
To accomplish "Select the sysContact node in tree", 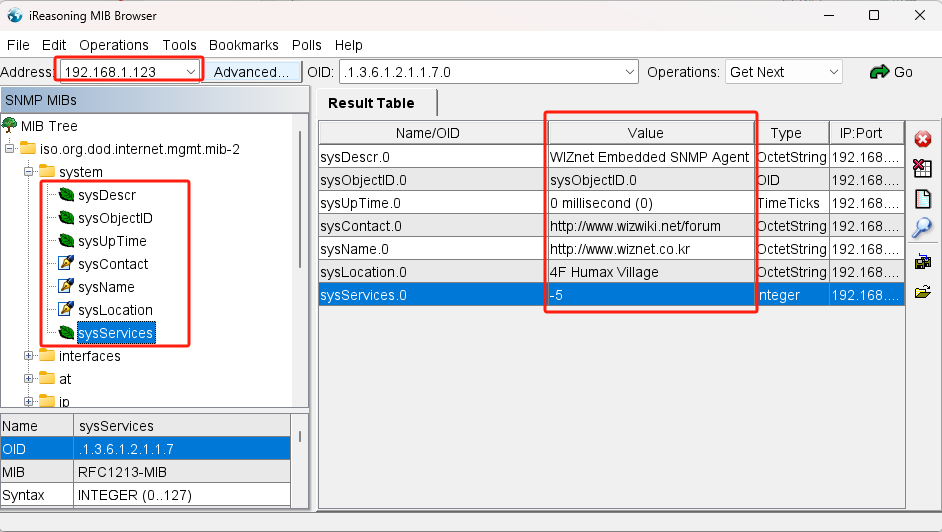I will pos(113,264).
